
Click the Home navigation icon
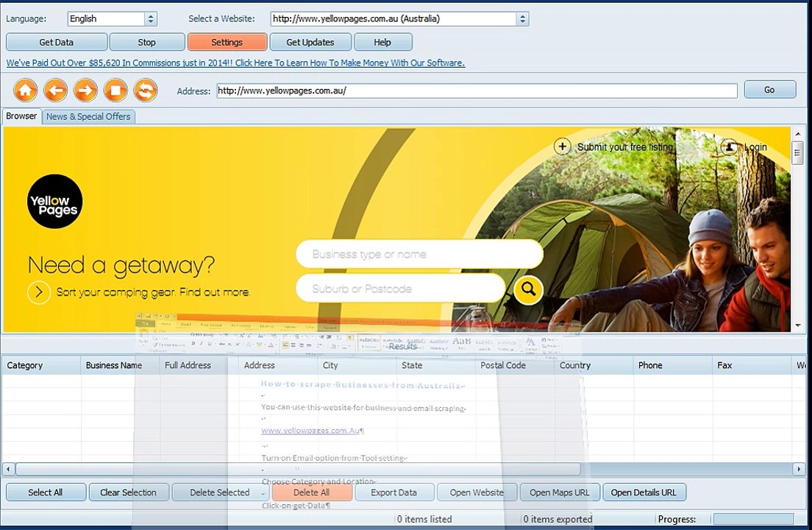25,90
